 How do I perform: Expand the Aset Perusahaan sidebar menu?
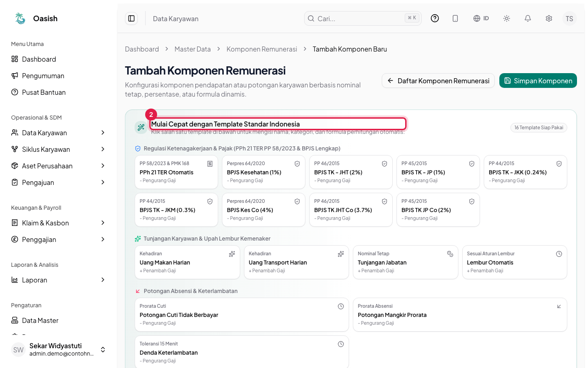tap(59, 166)
